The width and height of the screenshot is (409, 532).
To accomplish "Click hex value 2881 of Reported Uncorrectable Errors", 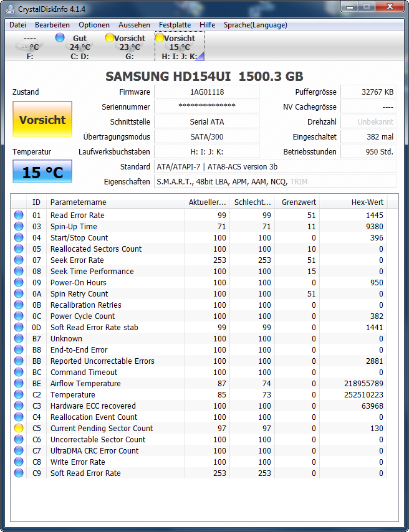I will click(374, 361).
